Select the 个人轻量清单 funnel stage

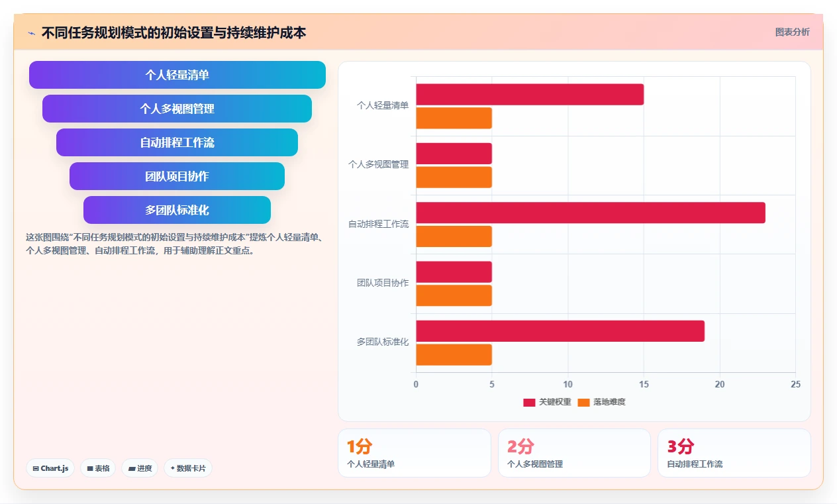tap(177, 75)
